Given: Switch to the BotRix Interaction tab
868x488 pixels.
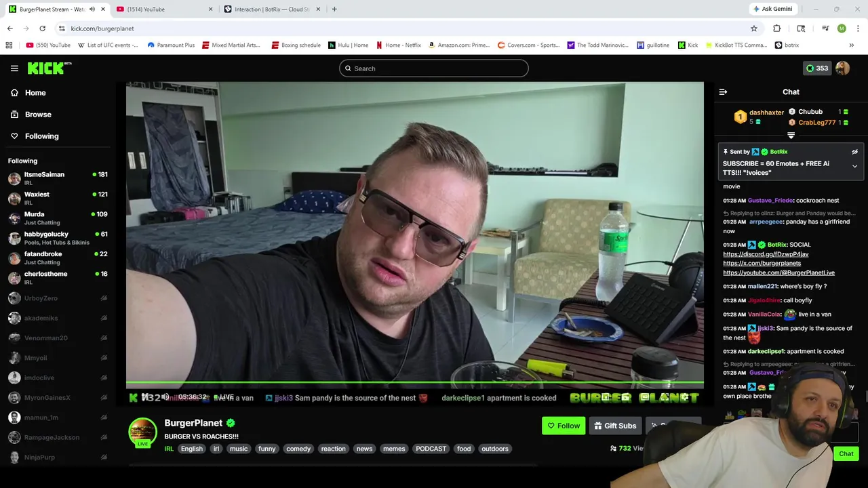Looking at the screenshot, I should 271,9.
